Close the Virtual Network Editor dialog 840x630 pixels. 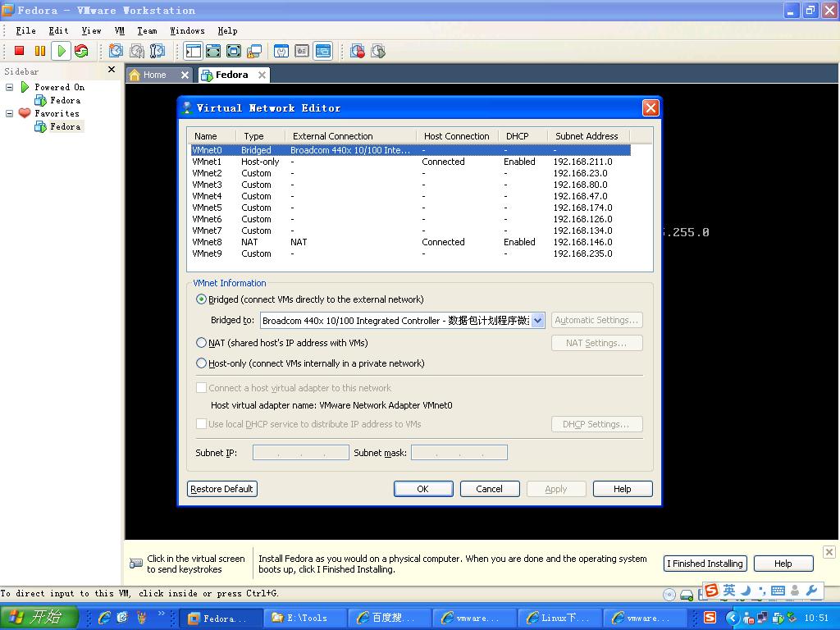[x=651, y=108]
